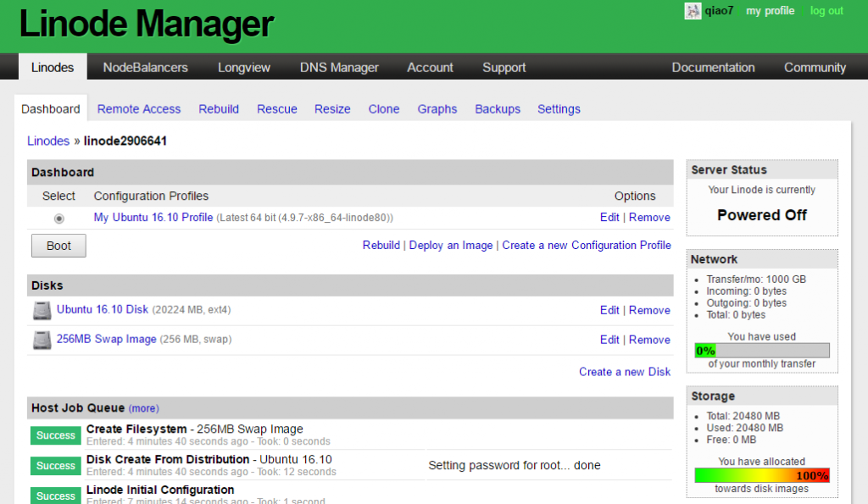Click the 'Transfer/mo: 1000 GB' network entry

point(756,280)
